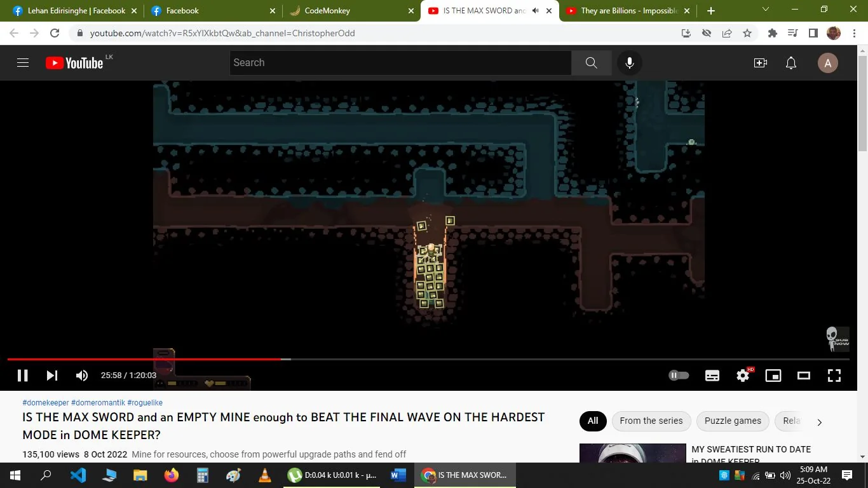Open the recommended video thumbnail
This screenshot has width=868, height=488.
tap(633, 453)
